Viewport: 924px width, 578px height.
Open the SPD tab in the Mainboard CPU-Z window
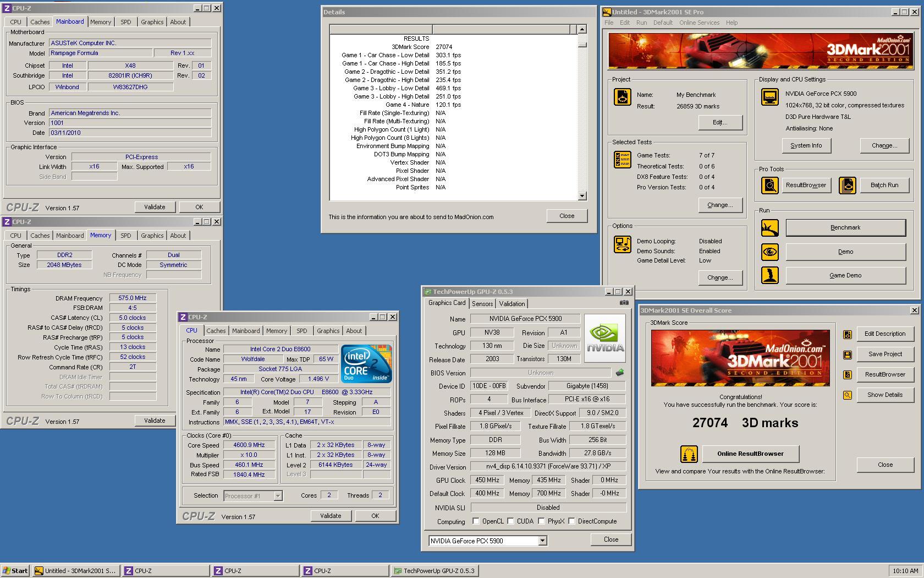click(126, 22)
